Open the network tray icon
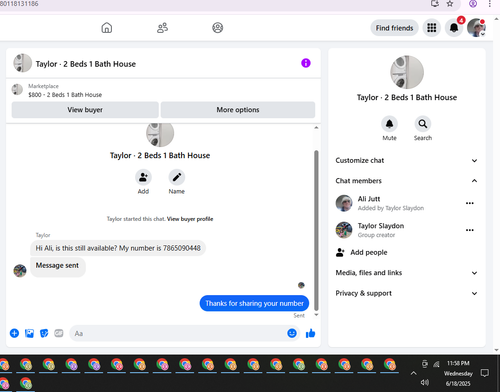This screenshot has width=500, height=392. pos(436,364)
